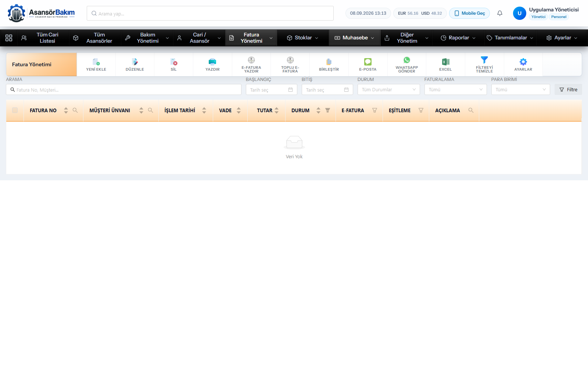Click the AsansörBakım logo
The image size is (588, 368).
tap(41, 14)
